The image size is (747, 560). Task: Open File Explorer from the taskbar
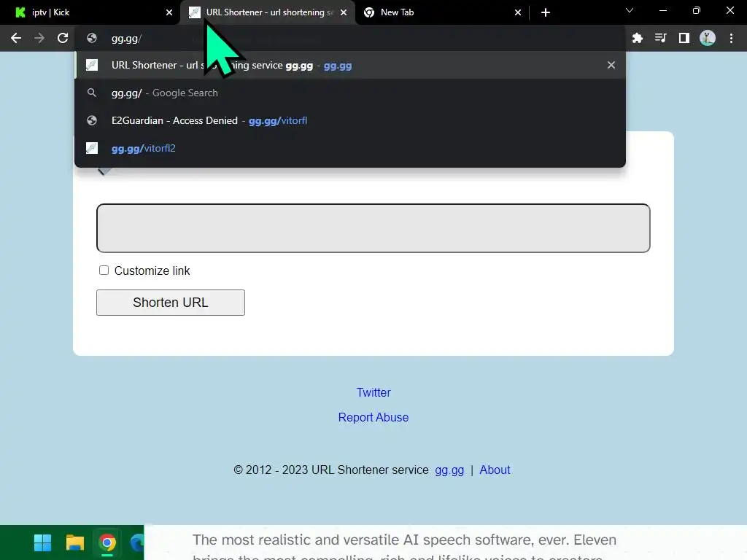(75, 542)
